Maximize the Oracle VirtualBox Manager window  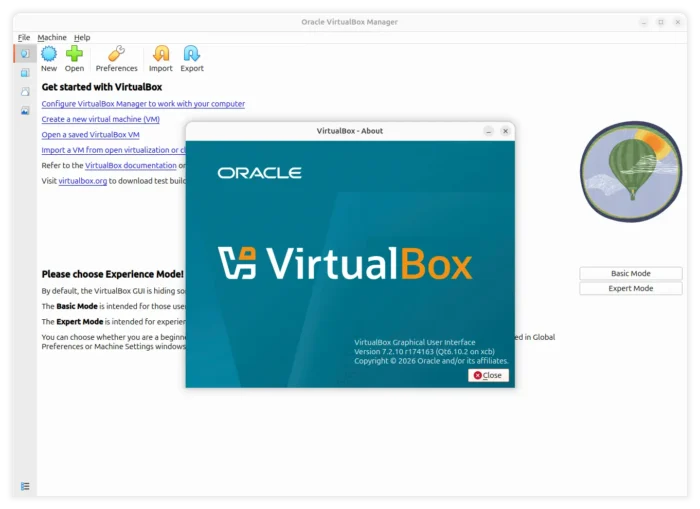coord(661,22)
